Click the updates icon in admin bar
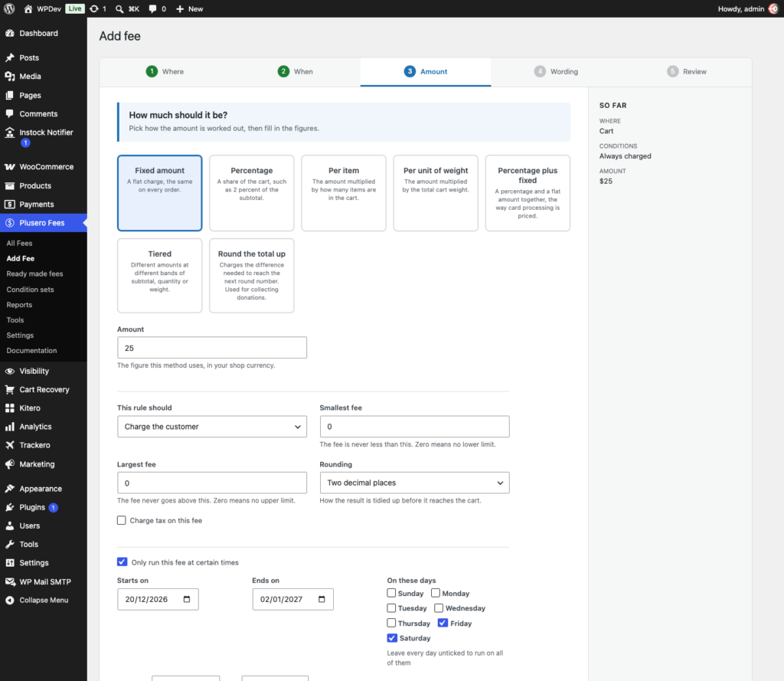The height and width of the screenshot is (681, 784). click(x=94, y=8)
